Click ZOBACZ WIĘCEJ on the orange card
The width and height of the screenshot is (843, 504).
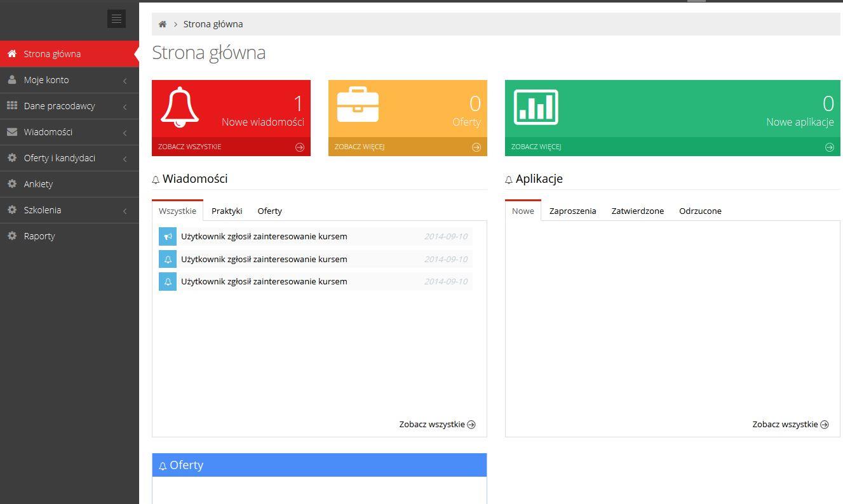(x=360, y=147)
